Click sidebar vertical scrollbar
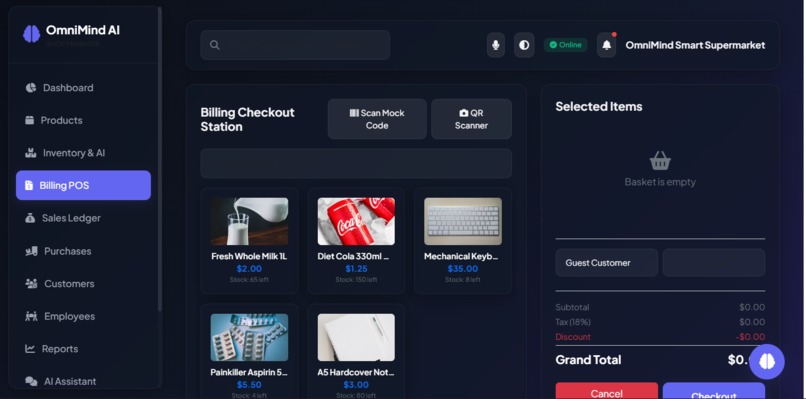 (160, 159)
